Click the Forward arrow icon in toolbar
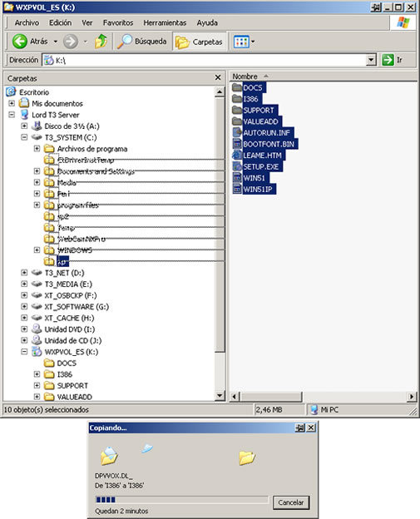 (71, 42)
